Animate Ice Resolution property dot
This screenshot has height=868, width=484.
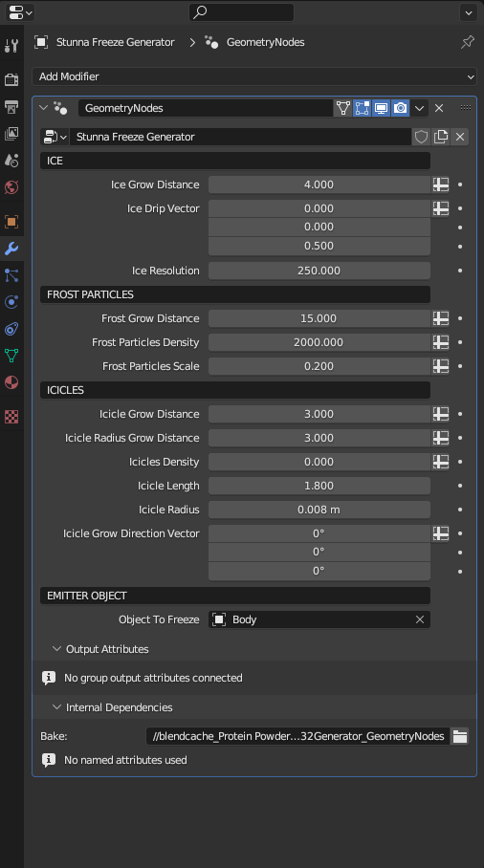click(x=460, y=271)
